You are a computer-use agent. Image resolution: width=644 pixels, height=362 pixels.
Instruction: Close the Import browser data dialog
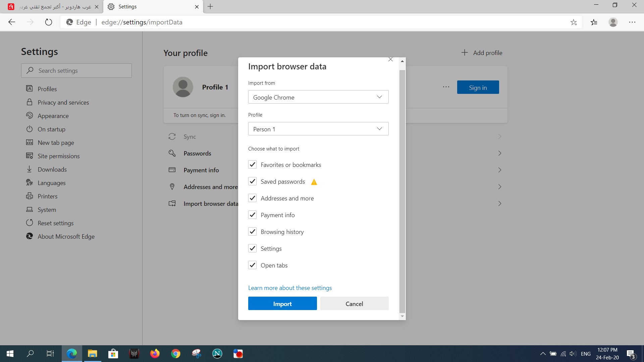point(390,60)
